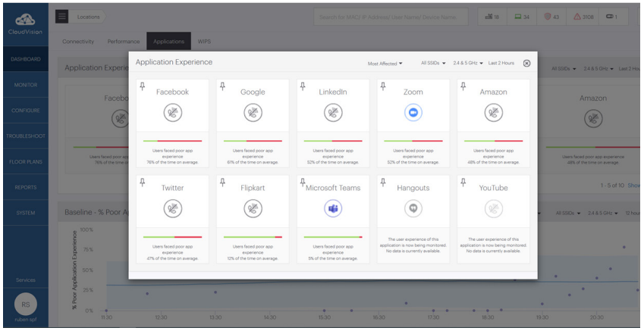644x331 pixels.
Task: Select the Applications tab
Action: (x=169, y=42)
